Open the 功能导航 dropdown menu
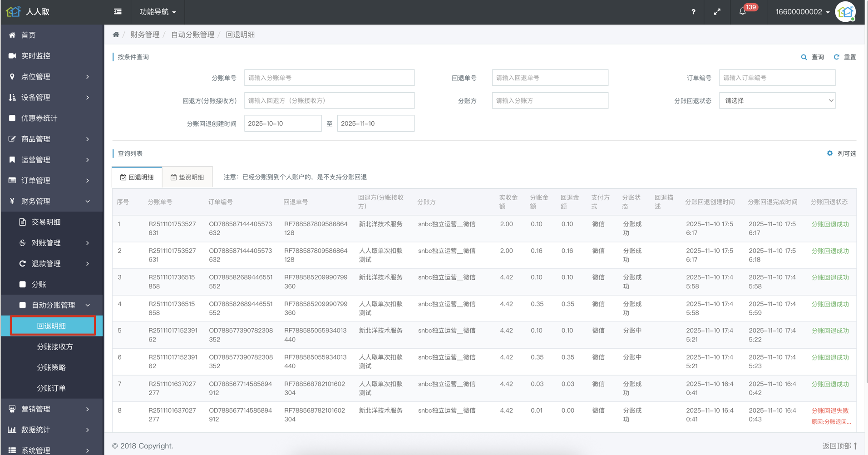This screenshot has height=455, width=868. [x=158, y=12]
